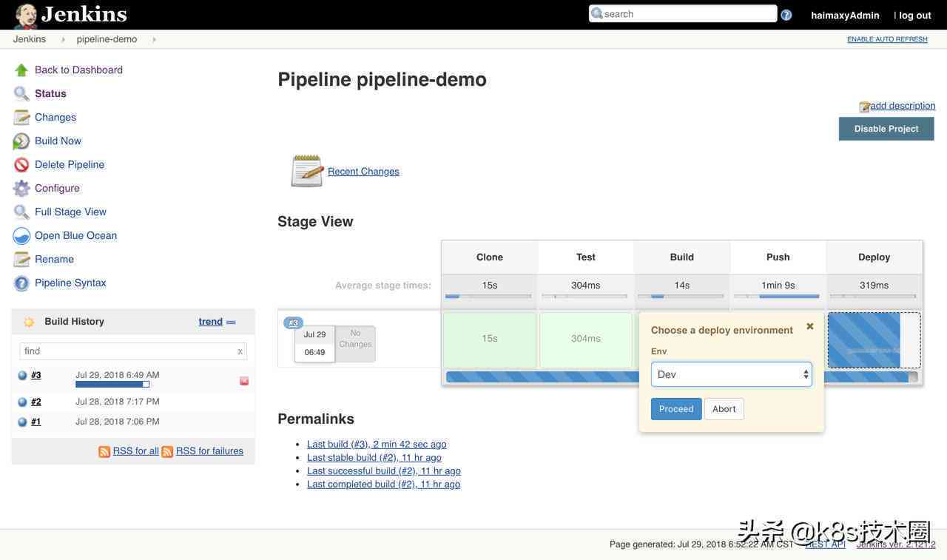This screenshot has height=560, width=947.
Task: Click the Full Stage View magnifier icon
Action: coord(21,212)
